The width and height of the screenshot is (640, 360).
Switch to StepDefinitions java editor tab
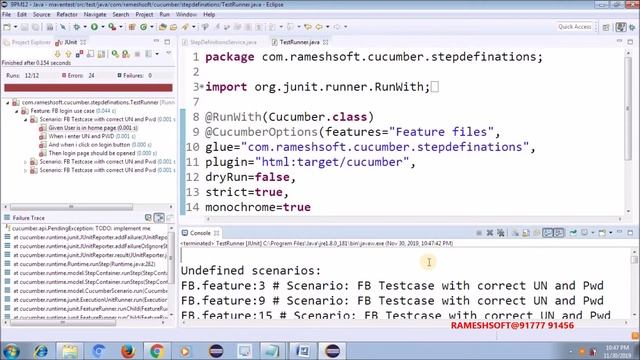[220, 42]
